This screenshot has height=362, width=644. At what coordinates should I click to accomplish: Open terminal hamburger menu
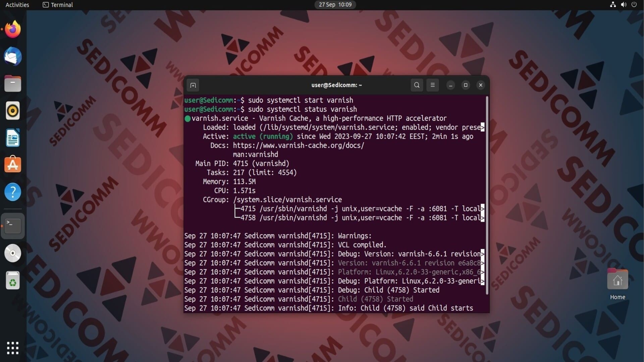pyautogui.click(x=433, y=85)
